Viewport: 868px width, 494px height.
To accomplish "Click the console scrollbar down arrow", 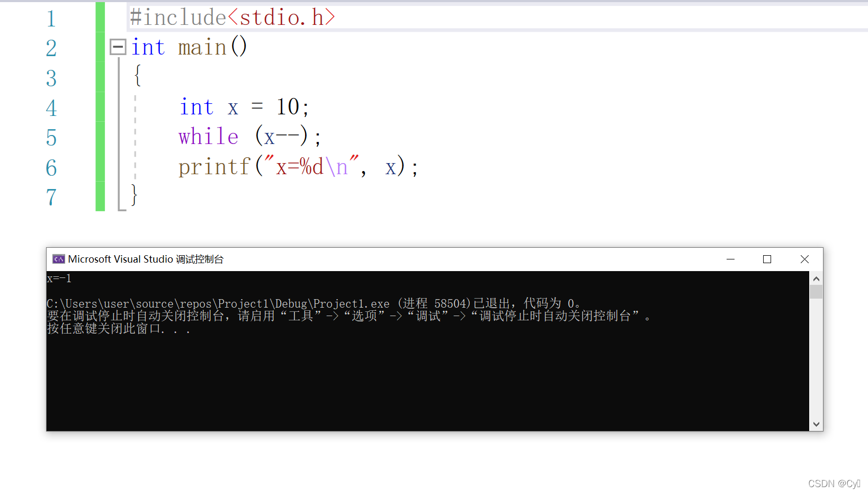I will click(816, 424).
